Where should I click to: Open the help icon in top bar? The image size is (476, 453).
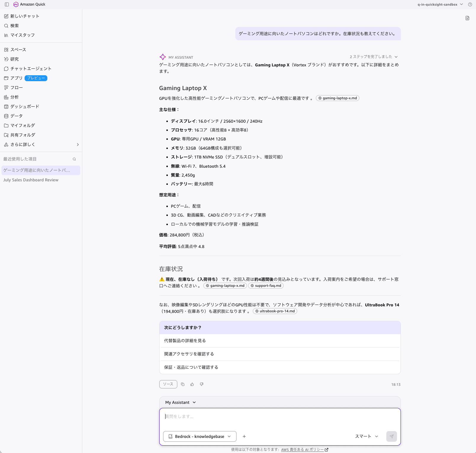[470, 4]
